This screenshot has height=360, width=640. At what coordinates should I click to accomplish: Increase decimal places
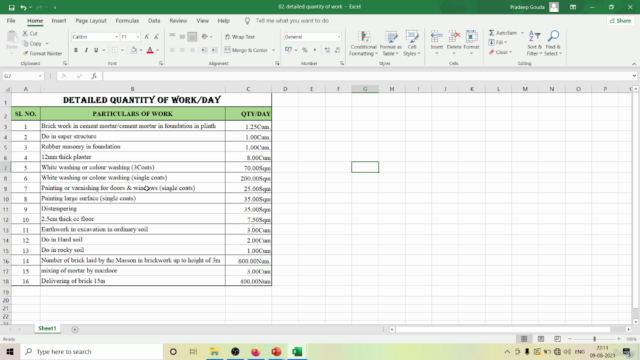(x=327, y=50)
